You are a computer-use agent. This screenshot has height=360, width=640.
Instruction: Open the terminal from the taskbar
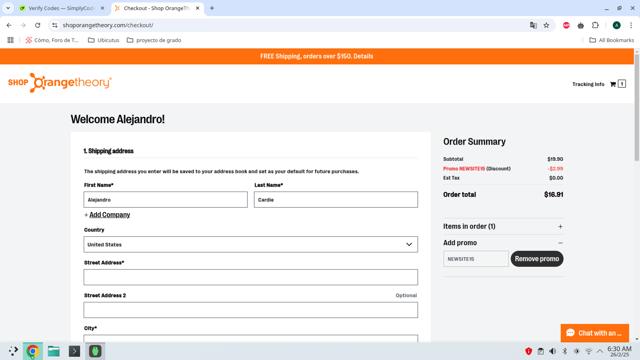74,351
